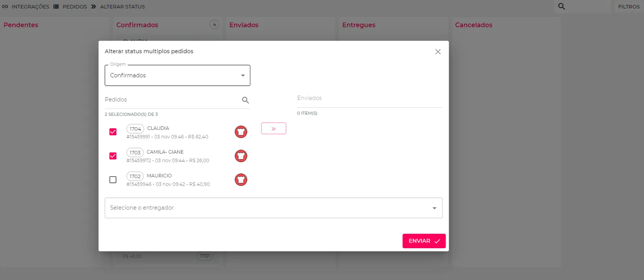The width and height of the screenshot is (644, 280).
Task: Go to INTEGRAÇÕES in the breadcrumb
Action: click(x=31, y=6)
